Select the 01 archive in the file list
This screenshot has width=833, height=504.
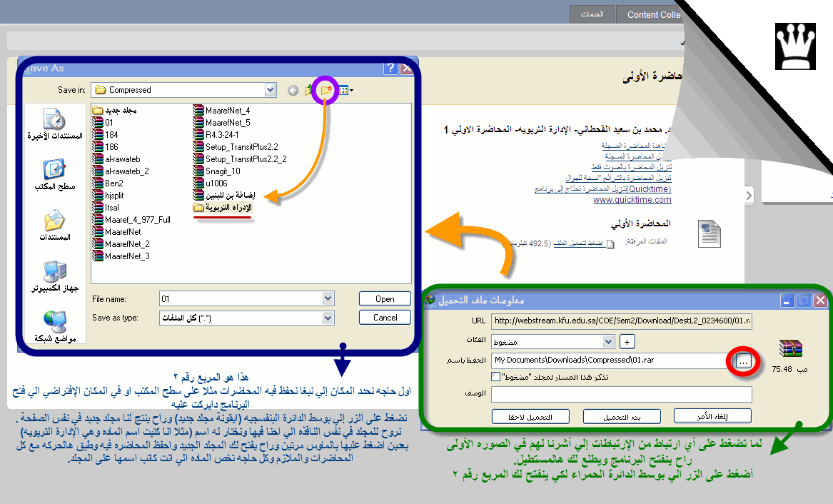[103, 123]
